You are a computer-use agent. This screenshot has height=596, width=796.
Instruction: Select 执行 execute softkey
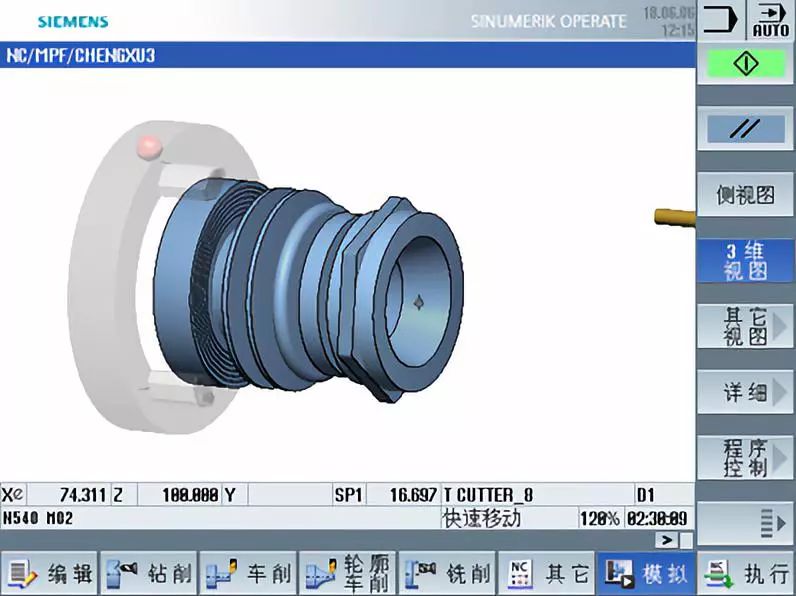(745, 574)
